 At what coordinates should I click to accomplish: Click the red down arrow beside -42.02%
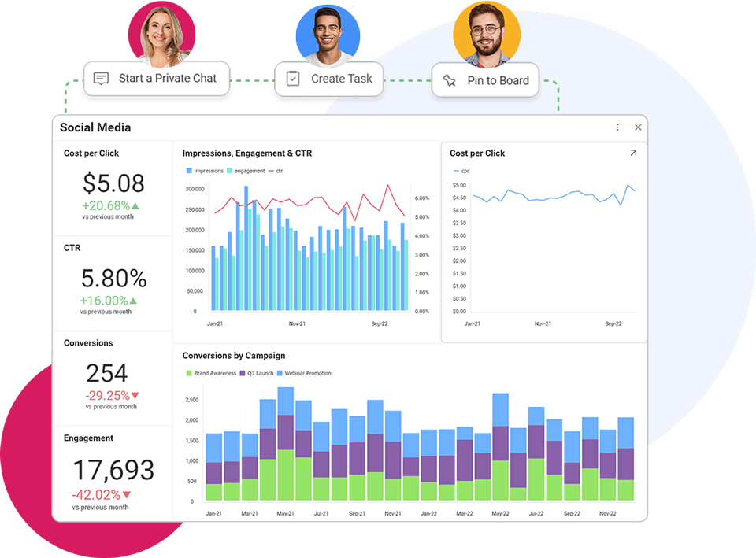(x=127, y=495)
